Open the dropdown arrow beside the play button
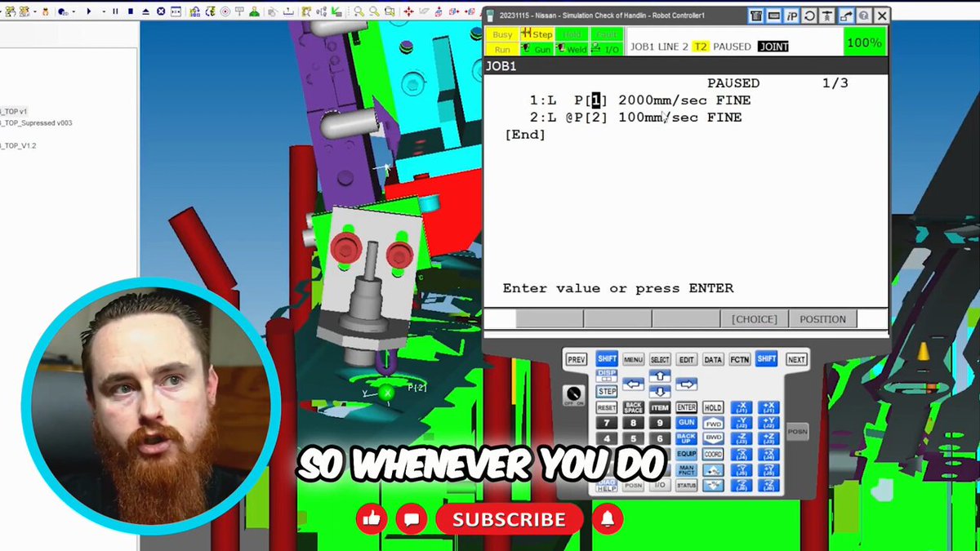The height and width of the screenshot is (551, 980). [104, 11]
